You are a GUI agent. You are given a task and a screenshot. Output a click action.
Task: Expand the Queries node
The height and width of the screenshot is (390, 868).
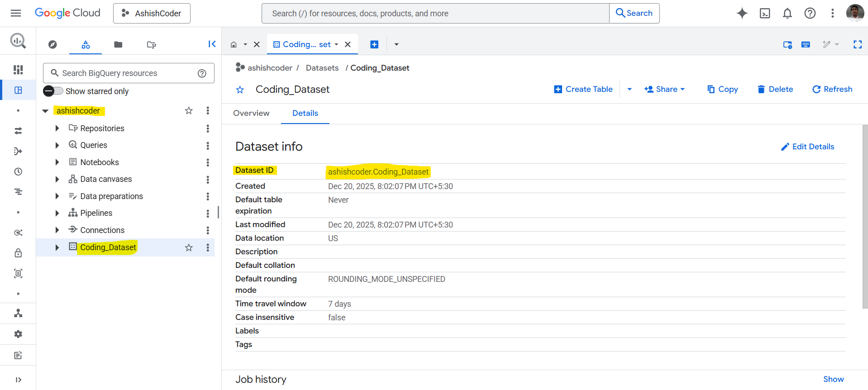(57, 145)
